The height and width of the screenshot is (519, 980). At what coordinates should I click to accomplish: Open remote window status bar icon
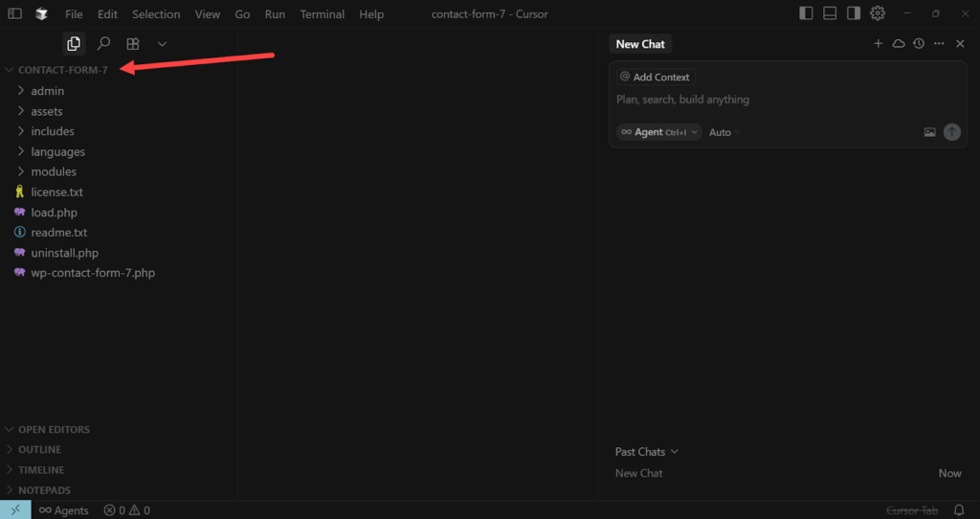[x=15, y=509]
